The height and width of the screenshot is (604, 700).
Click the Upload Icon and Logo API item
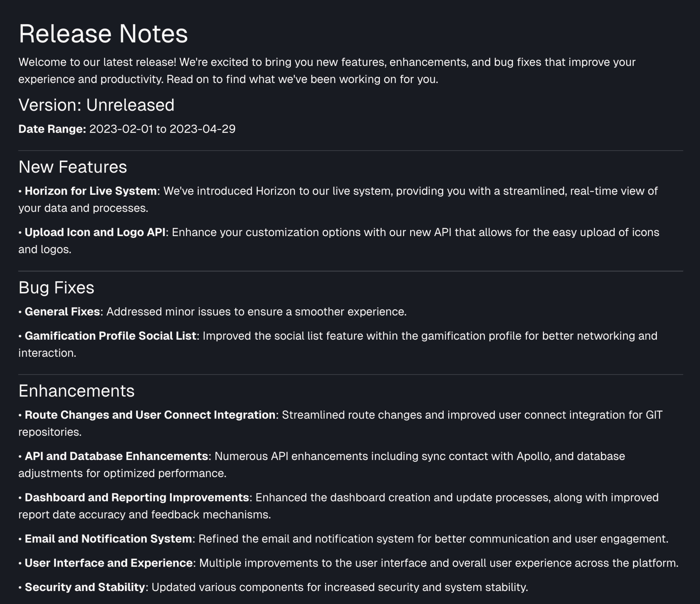95,232
